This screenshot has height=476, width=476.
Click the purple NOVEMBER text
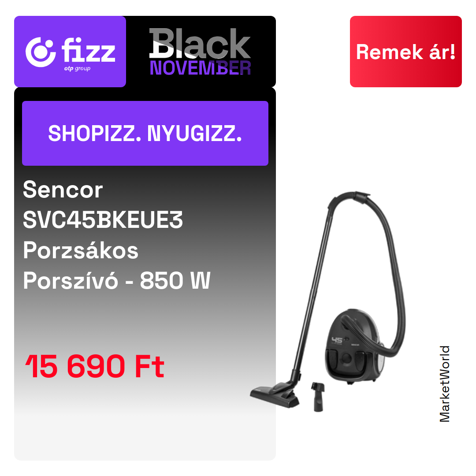tap(200, 68)
